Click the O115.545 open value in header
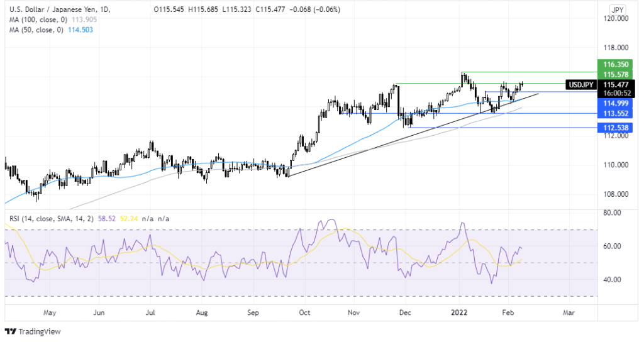 pos(169,9)
